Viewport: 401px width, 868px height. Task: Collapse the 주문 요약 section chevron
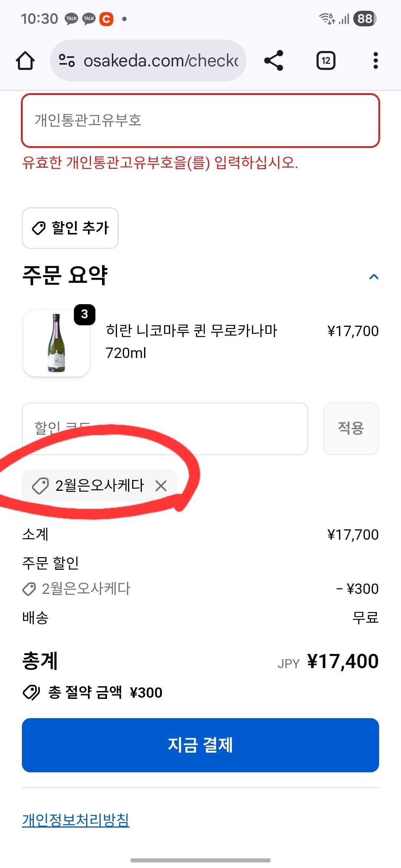374,277
